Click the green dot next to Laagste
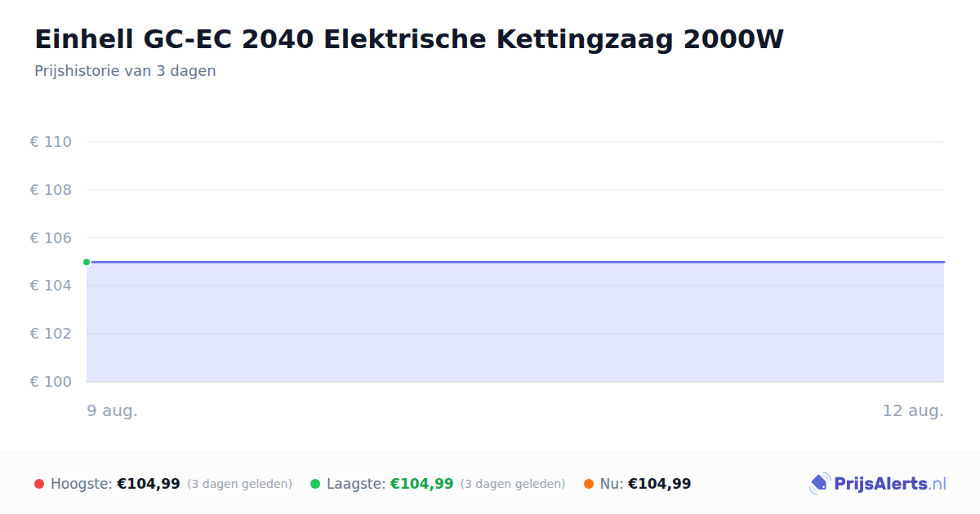 pos(315,484)
